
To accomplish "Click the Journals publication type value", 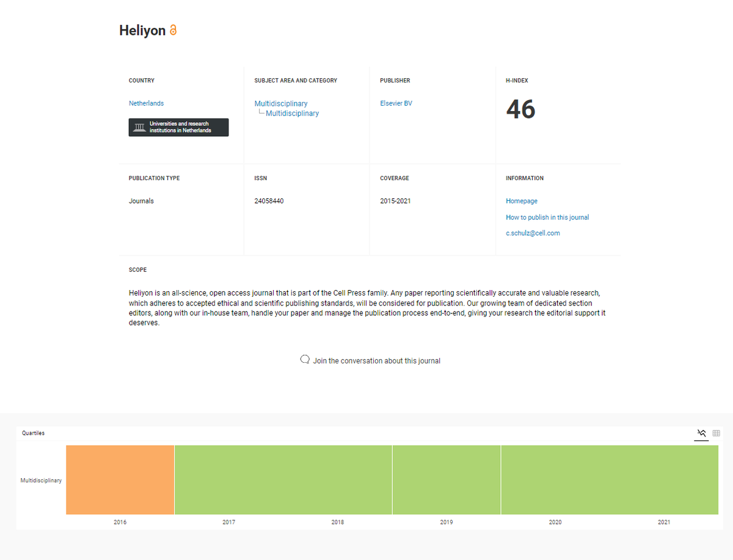I will coord(141,201).
